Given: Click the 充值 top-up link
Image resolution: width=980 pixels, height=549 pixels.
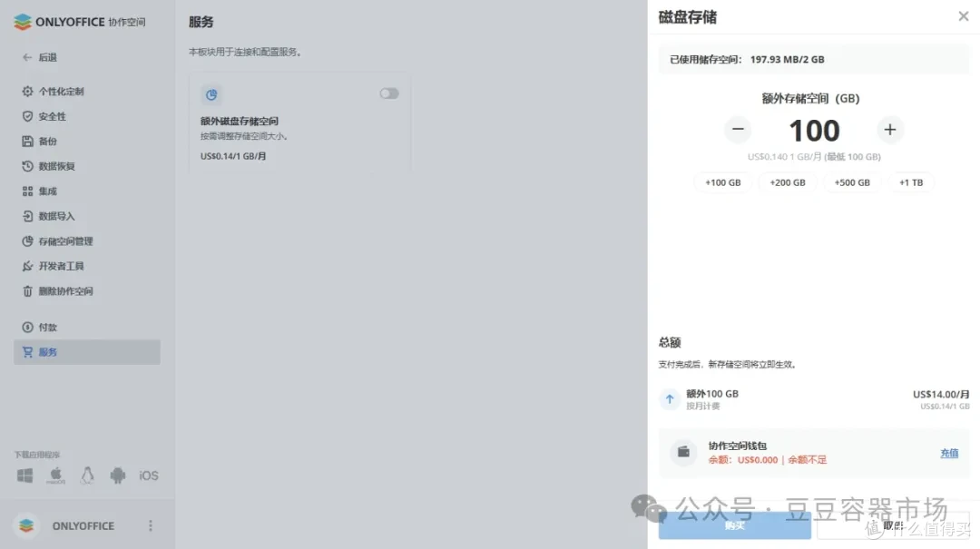Looking at the screenshot, I should click(x=949, y=454).
